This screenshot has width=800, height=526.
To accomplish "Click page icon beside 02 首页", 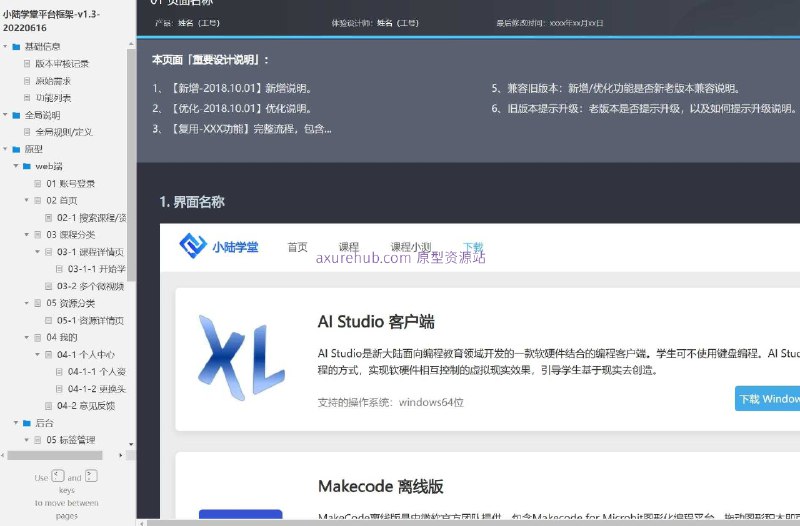I will 38,201.
